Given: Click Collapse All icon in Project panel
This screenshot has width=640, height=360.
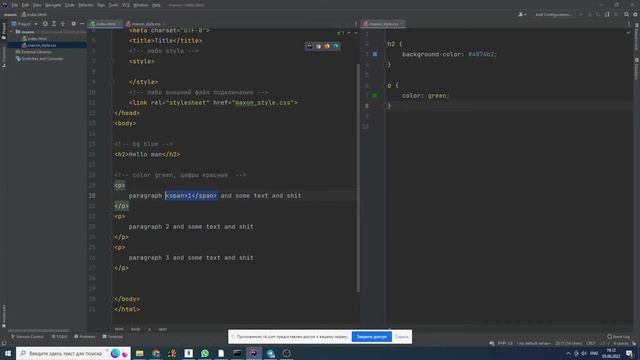Looking at the screenshot, I should (x=62, y=24).
